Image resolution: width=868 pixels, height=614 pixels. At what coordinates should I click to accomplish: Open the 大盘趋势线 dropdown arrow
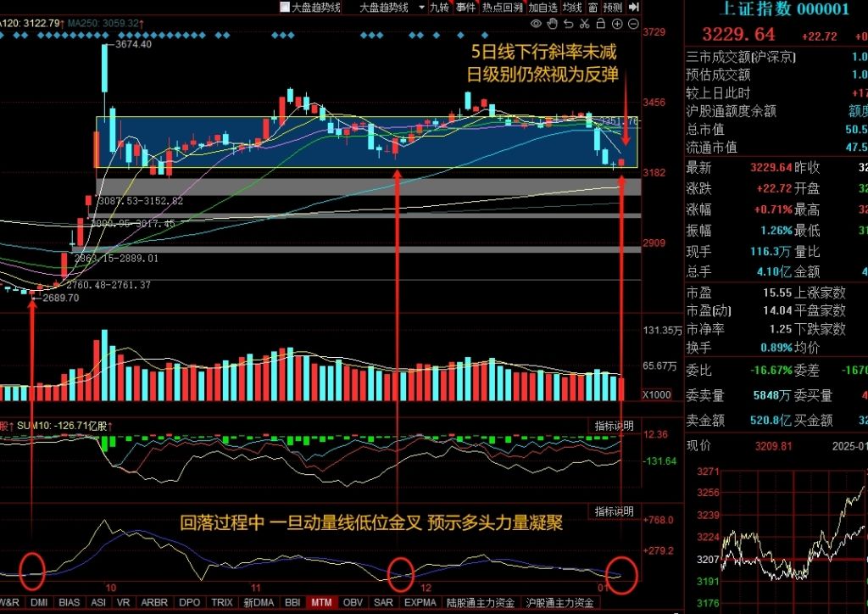(422, 8)
